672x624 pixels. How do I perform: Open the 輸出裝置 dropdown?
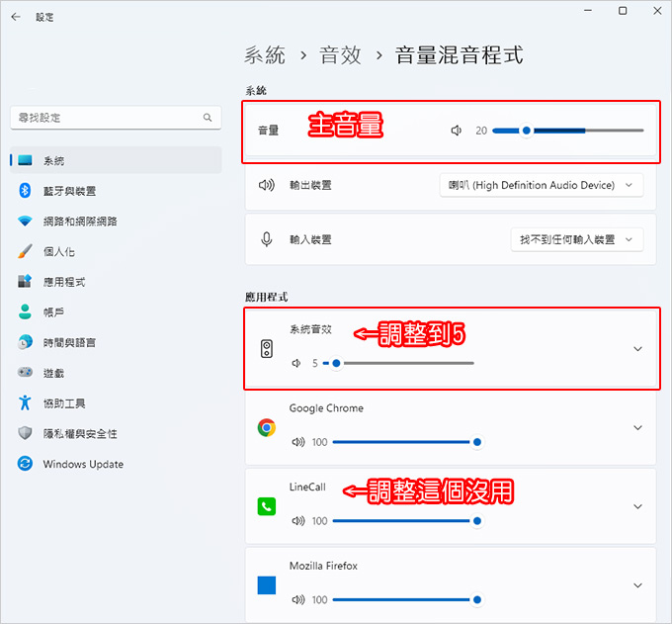coord(542,185)
